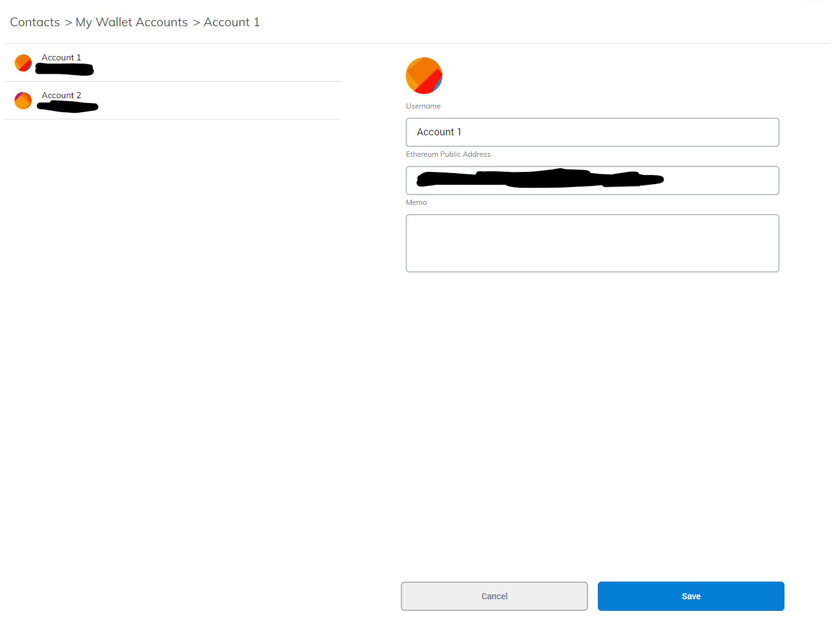
Task: Click the Cancel button
Action: 494,596
